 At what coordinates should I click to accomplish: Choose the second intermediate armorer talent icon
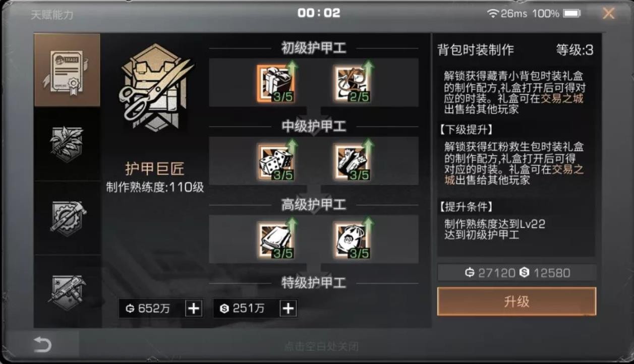click(353, 161)
